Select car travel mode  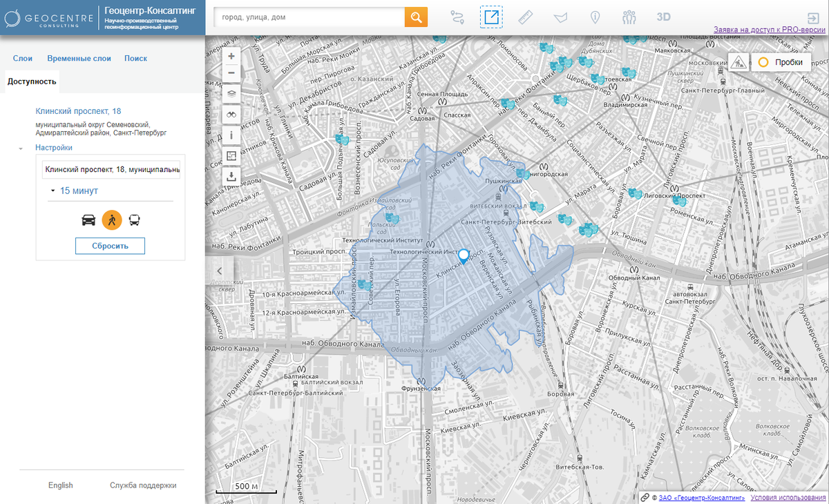[89, 220]
